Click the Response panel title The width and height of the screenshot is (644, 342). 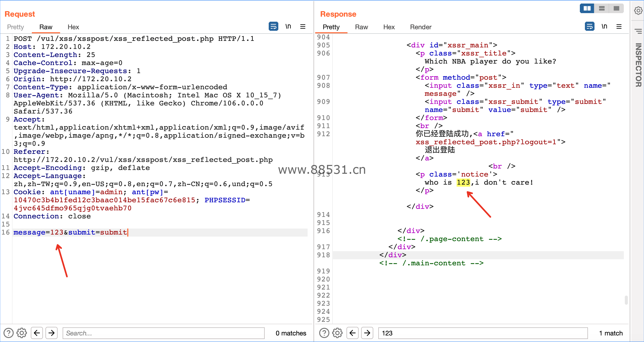tap(338, 14)
